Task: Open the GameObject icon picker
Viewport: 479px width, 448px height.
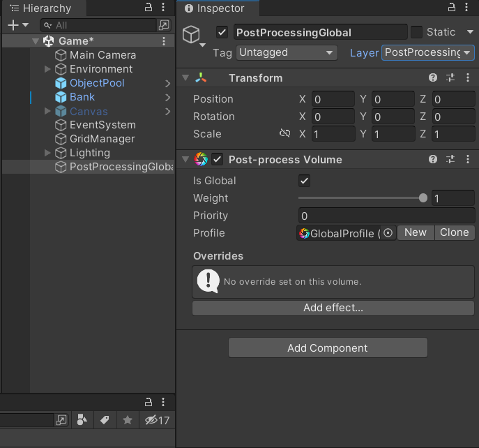Action: 194,36
